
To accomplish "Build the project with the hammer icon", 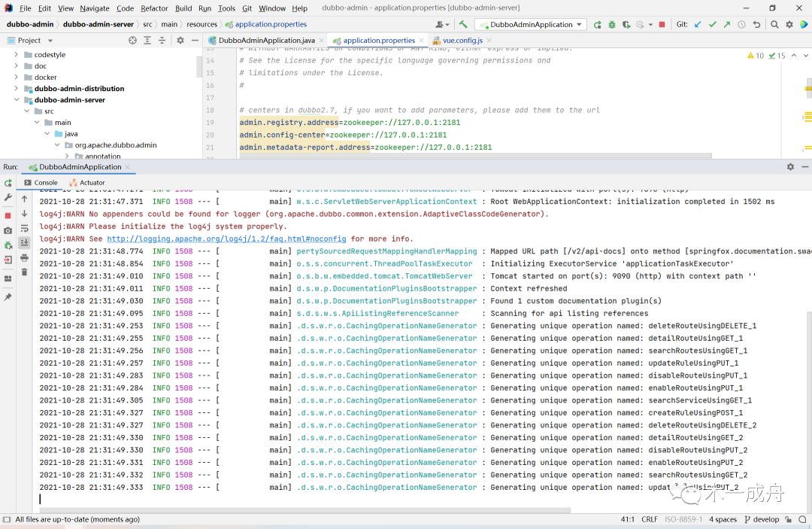I will 463,24.
